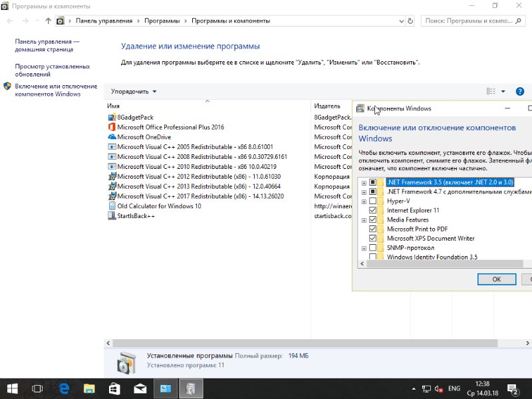The height and width of the screenshot is (399, 532).
Task: Open Панель управления — домашняя страница link
Action: pyautogui.click(x=47, y=45)
